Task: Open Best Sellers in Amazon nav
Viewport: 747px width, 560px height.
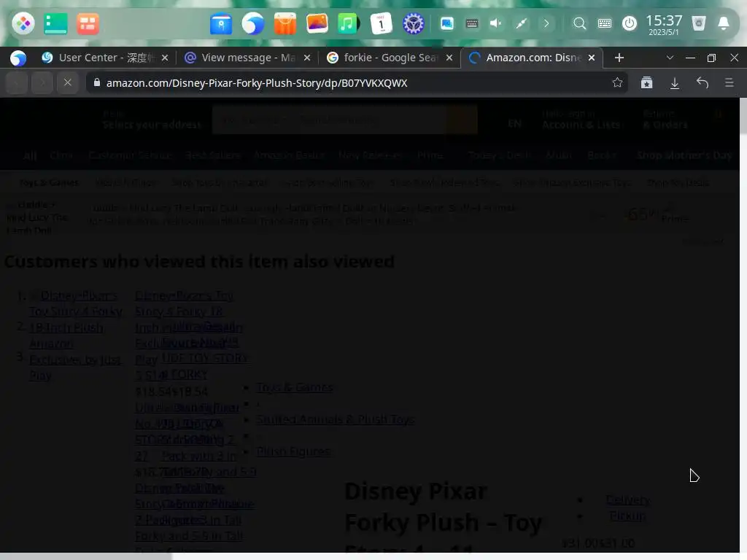Action: point(213,155)
